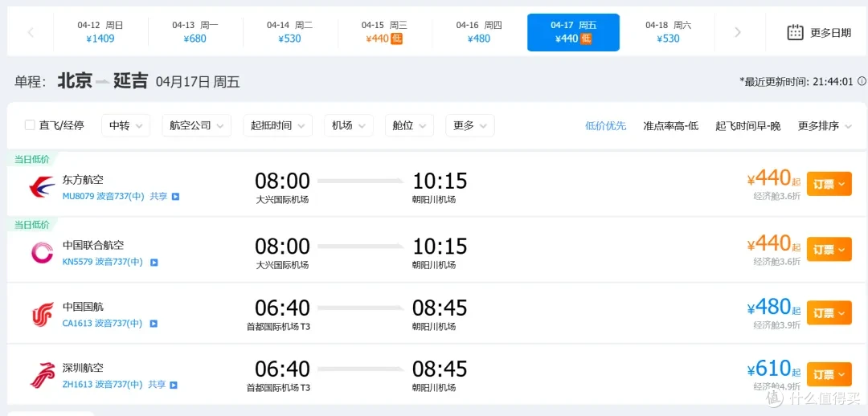The width and height of the screenshot is (868, 416).
Task: Sort by 准点率高-低
Action: click(x=671, y=126)
